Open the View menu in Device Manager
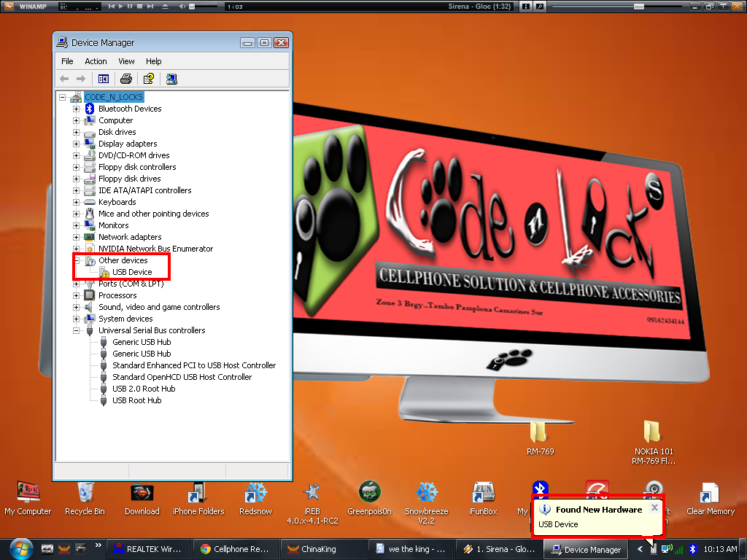Screen dimensions: 747x560 pyautogui.click(x=126, y=61)
